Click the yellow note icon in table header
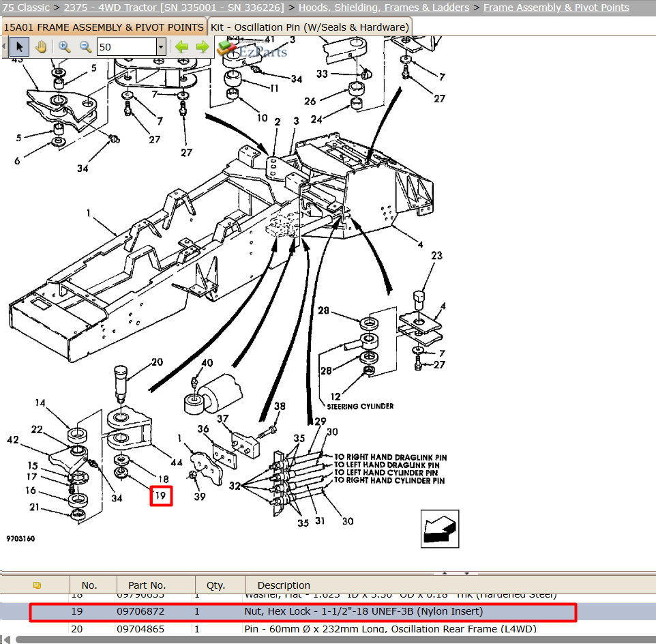 coord(37,585)
